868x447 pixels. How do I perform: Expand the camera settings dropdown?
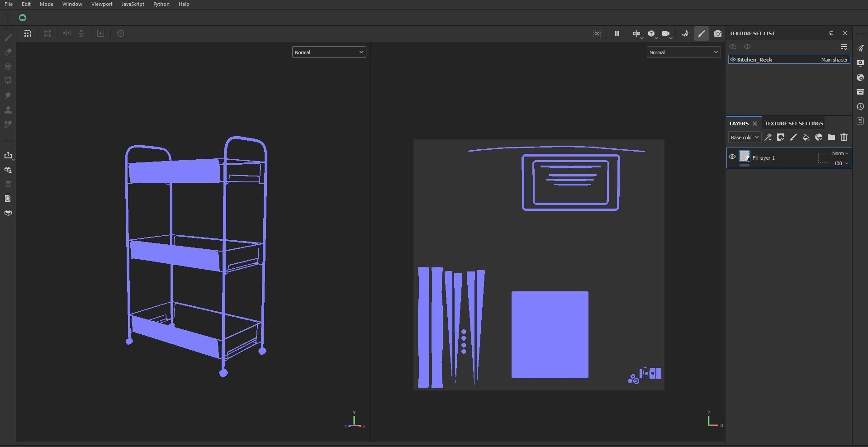tap(667, 33)
